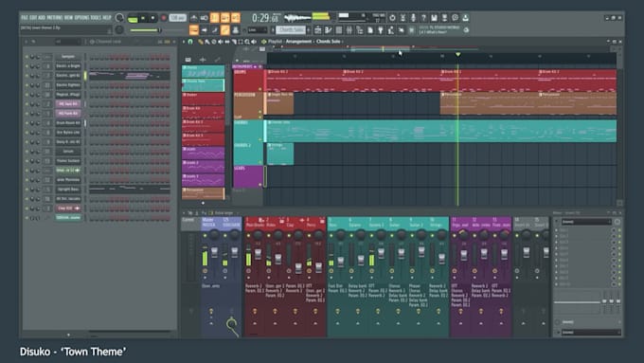
Task: Toggle pattern/song mode switch
Action: tap(133, 19)
